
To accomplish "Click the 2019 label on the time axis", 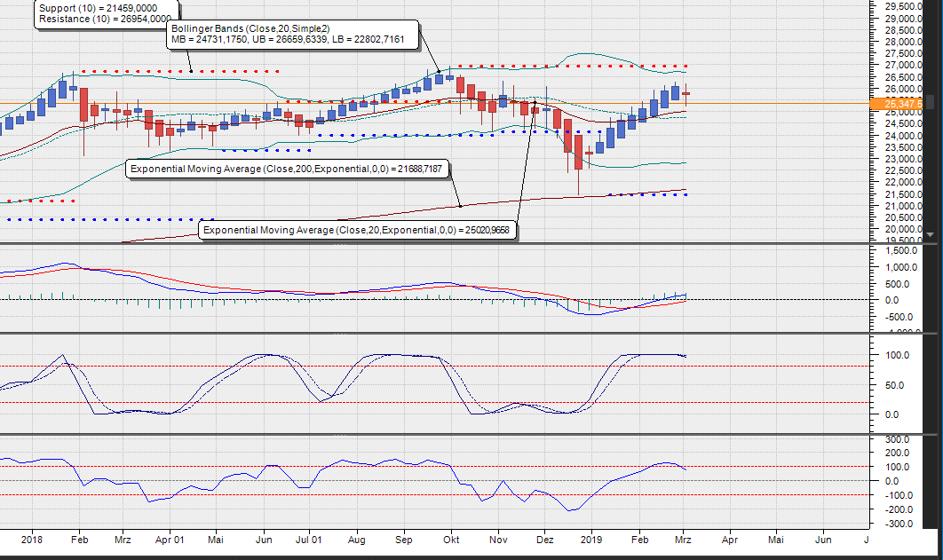I will [x=592, y=540].
